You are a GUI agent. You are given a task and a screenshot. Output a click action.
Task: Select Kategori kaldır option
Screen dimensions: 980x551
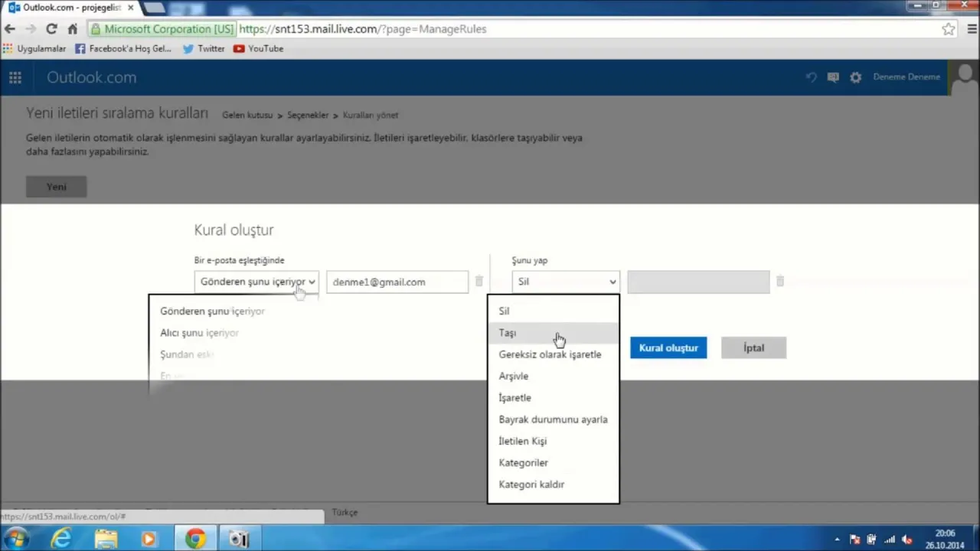coord(553,484)
